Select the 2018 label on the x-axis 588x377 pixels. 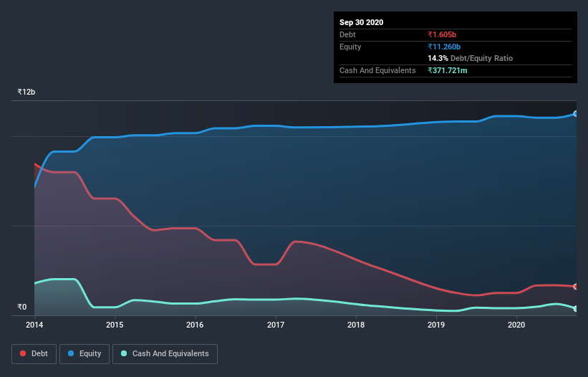pos(356,325)
